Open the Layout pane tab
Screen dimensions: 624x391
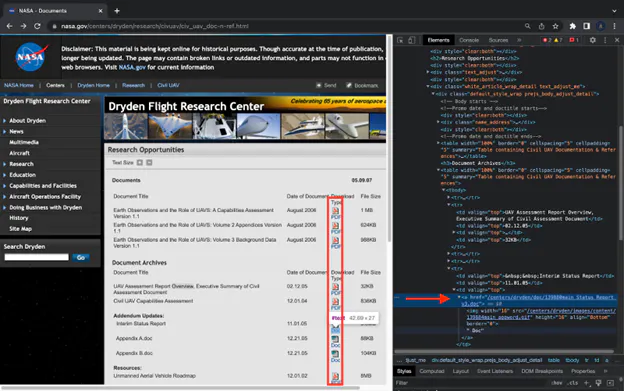click(460, 371)
